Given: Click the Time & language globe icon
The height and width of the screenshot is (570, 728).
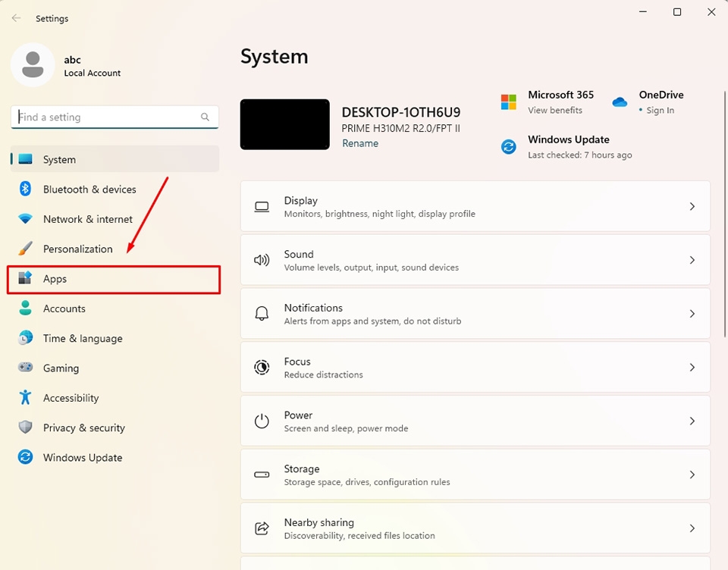Looking at the screenshot, I should [x=25, y=337].
